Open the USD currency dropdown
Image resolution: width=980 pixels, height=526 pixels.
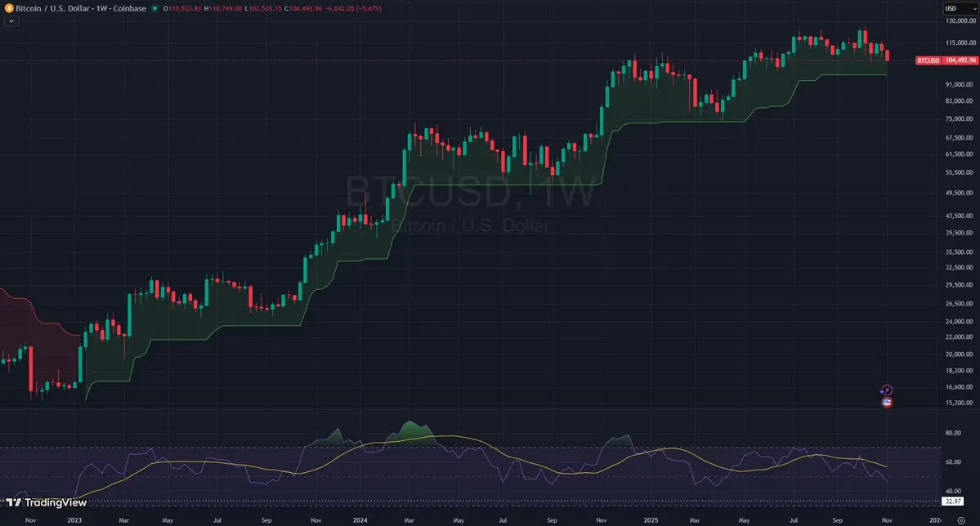point(960,8)
